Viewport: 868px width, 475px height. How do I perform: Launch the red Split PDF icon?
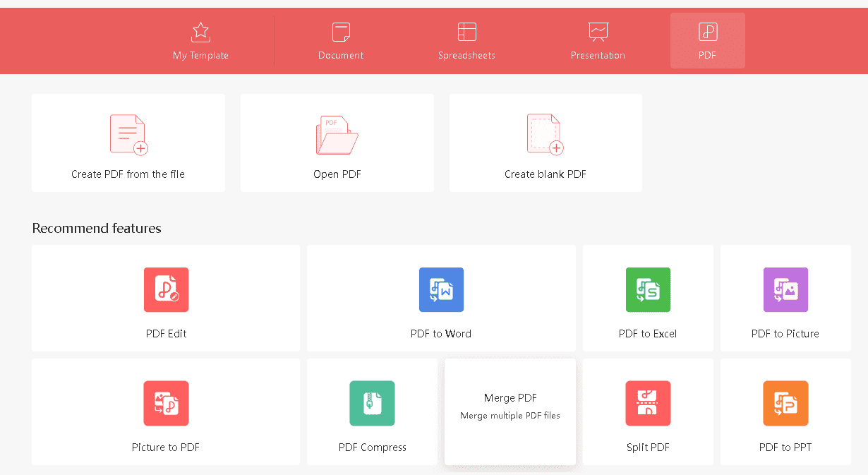click(x=648, y=403)
